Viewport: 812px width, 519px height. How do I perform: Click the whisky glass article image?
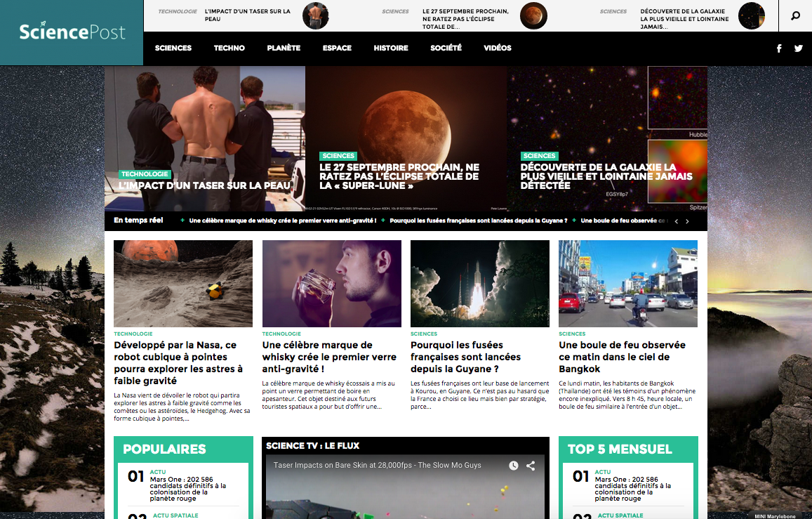[x=332, y=284]
